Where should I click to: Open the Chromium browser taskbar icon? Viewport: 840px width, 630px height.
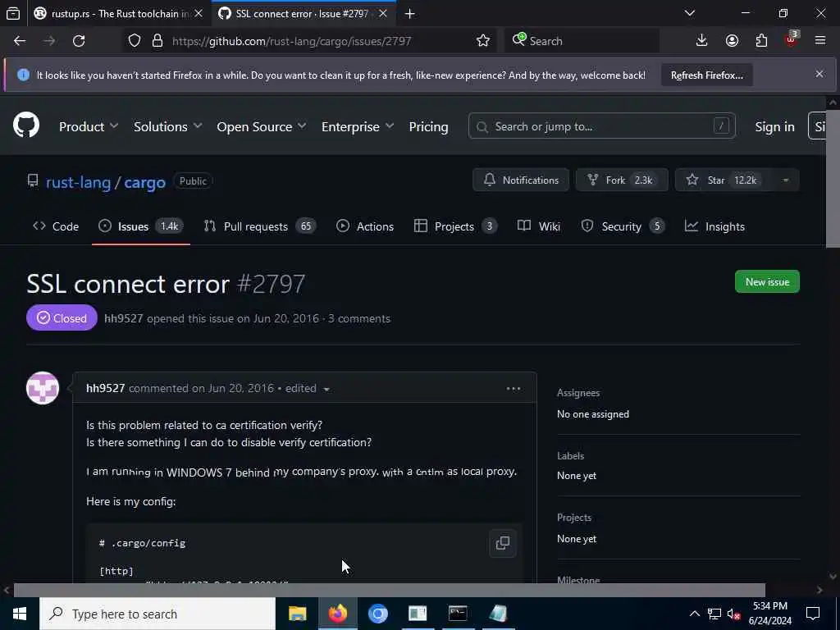click(377, 614)
